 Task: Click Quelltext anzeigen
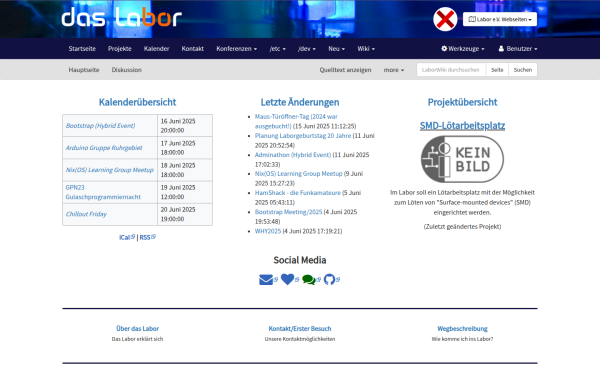point(346,70)
